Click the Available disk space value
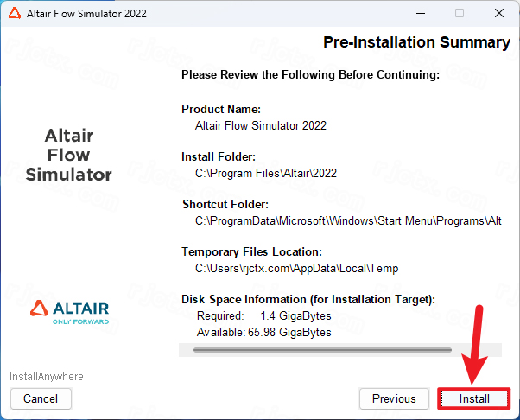520x420 pixels. pos(289,332)
